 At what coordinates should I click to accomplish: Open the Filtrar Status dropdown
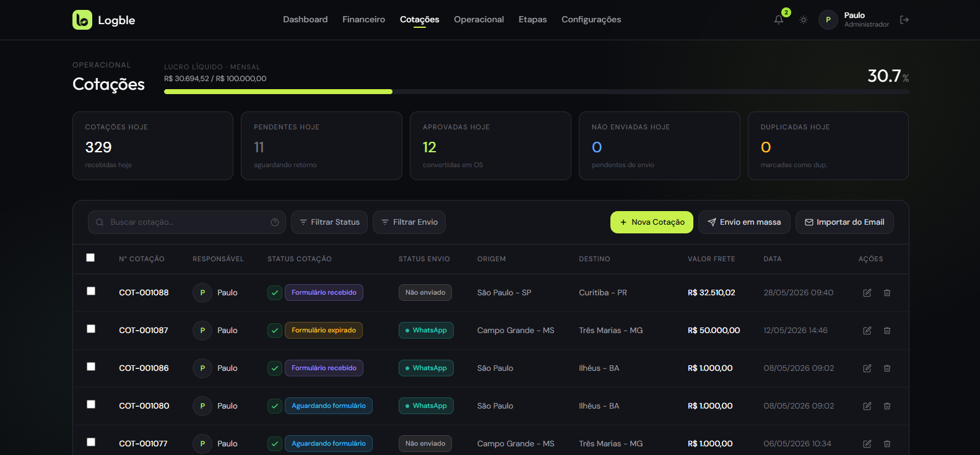click(329, 222)
